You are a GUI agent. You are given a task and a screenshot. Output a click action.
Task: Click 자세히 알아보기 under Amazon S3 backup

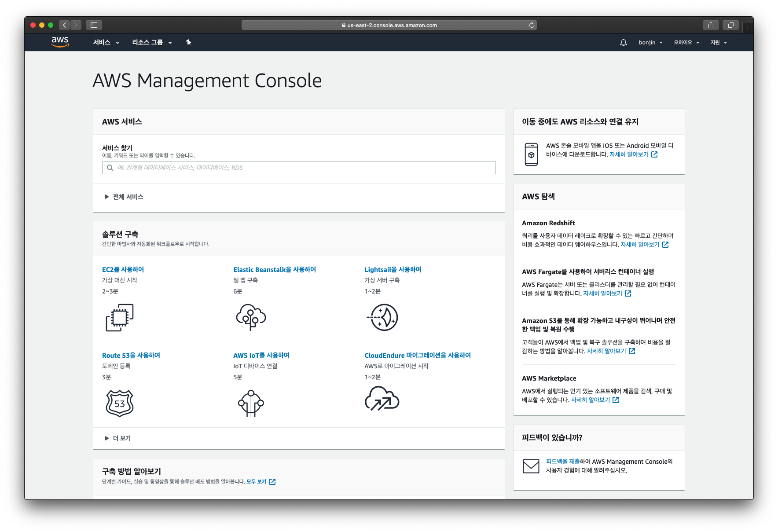point(606,351)
